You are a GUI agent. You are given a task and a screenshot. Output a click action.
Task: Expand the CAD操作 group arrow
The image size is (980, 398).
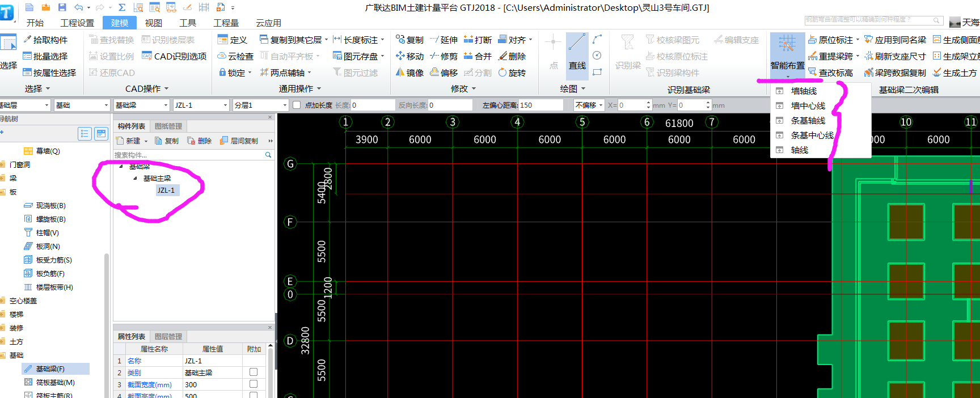click(x=166, y=89)
